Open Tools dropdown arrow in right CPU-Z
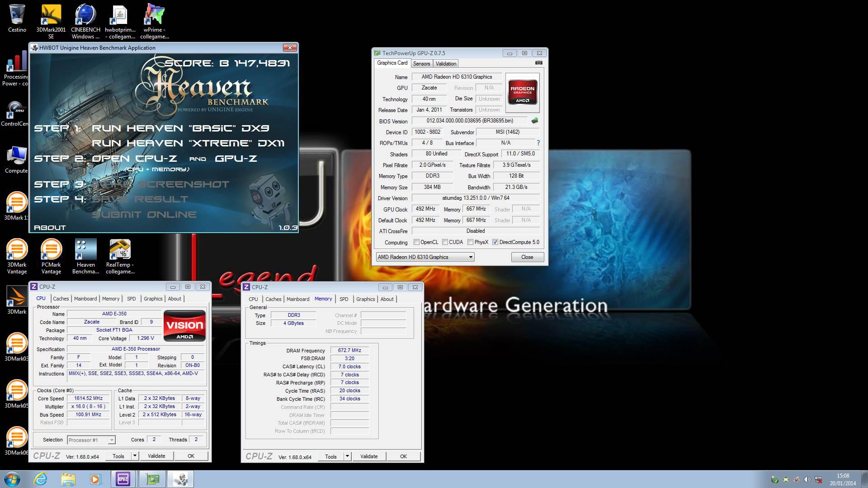868x488 pixels. [347, 456]
